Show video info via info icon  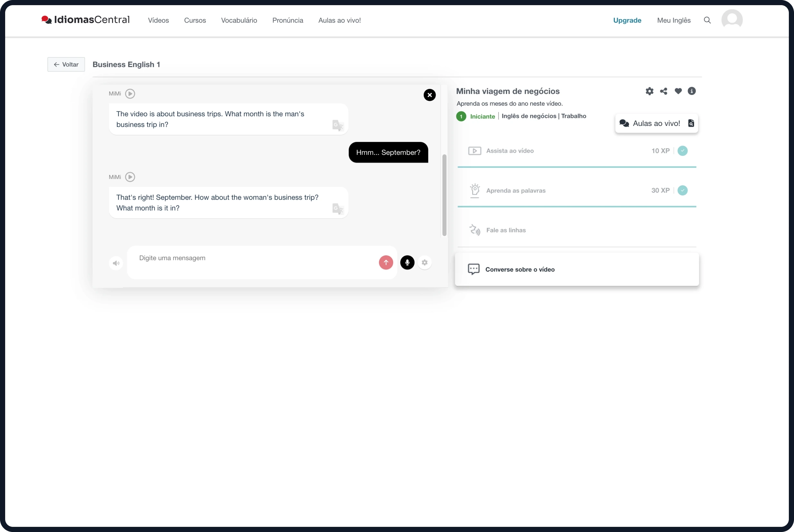pyautogui.click(x=692, y=91)
